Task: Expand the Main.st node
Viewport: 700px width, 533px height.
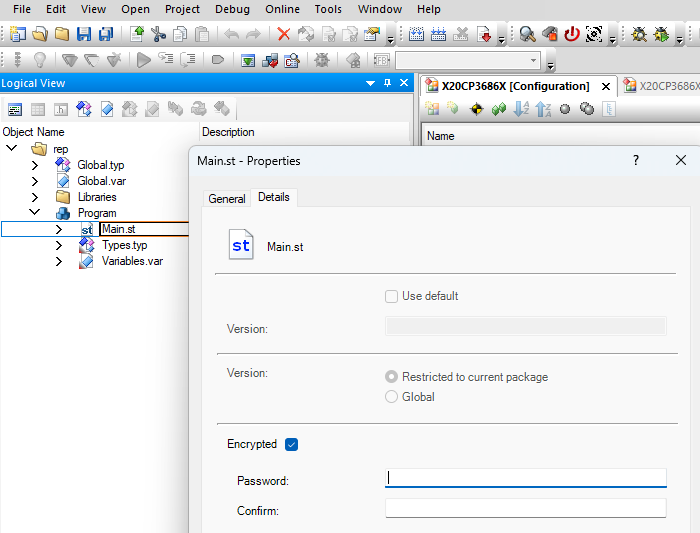Action: click(x=58, y=229)
